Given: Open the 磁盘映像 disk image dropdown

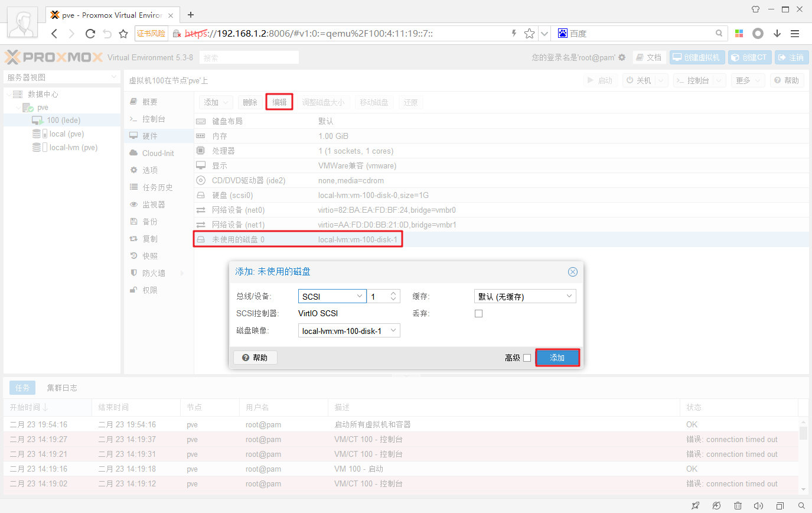Looking at the screenshot, I should tap(393, 331).
